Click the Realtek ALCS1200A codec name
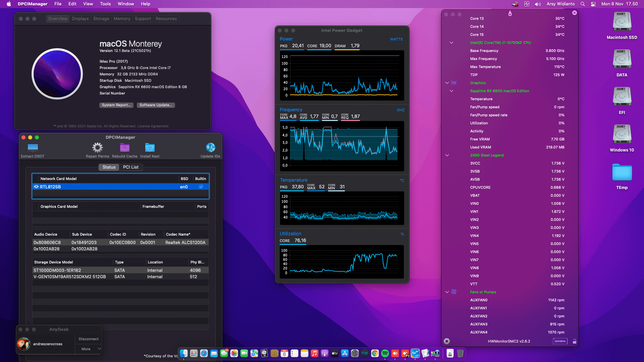The width and height of the screenshot is (644, 362). [x=185, y=242]
